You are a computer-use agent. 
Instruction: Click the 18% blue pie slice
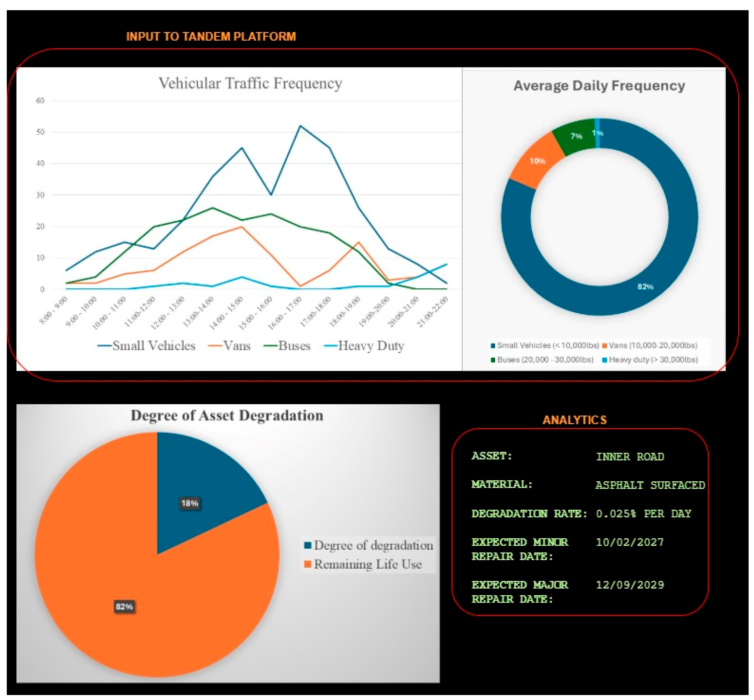(x=189, y=504)
